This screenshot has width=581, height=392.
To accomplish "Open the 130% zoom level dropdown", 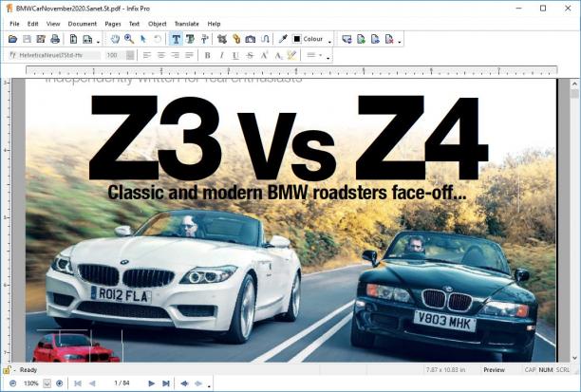I will click(47, 383).
